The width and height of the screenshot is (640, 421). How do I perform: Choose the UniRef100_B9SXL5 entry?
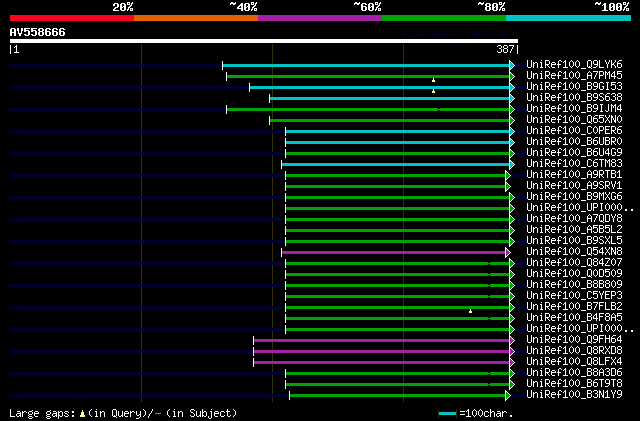click(574, 241)
